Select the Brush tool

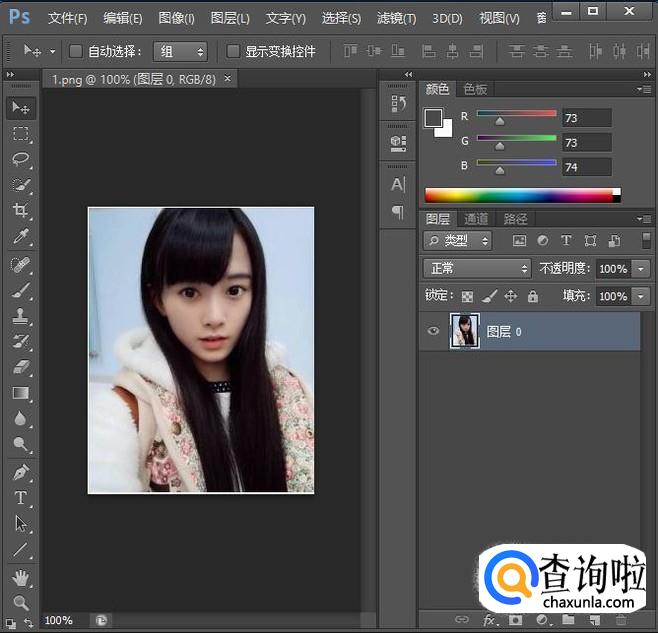[x=20, y=290]
